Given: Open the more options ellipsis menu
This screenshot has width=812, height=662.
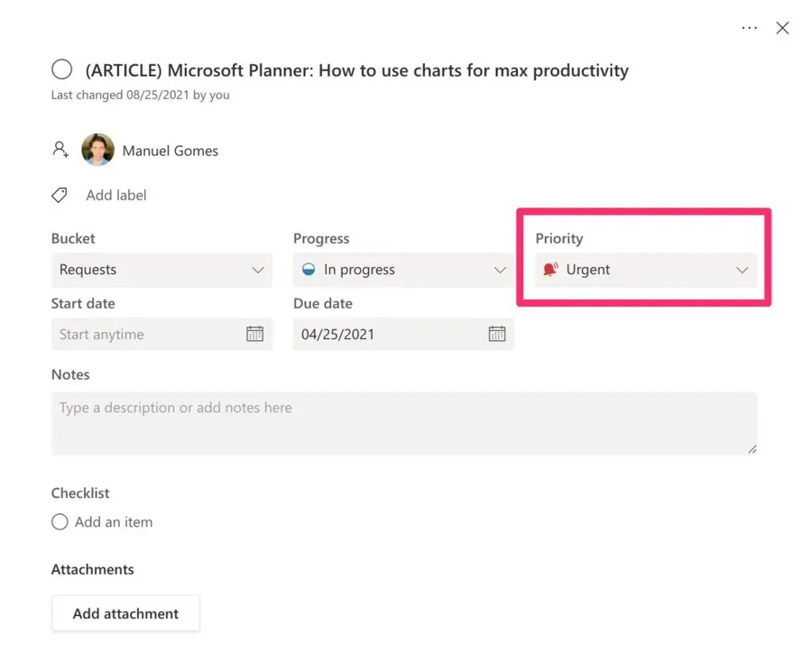Looking at the screenshot, I should coord(749,28).
